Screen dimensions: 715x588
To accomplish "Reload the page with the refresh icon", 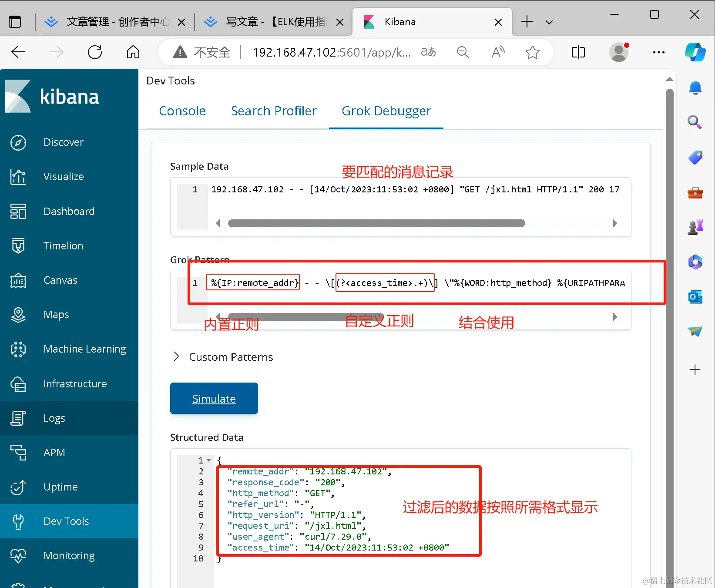I will point(95,52).
